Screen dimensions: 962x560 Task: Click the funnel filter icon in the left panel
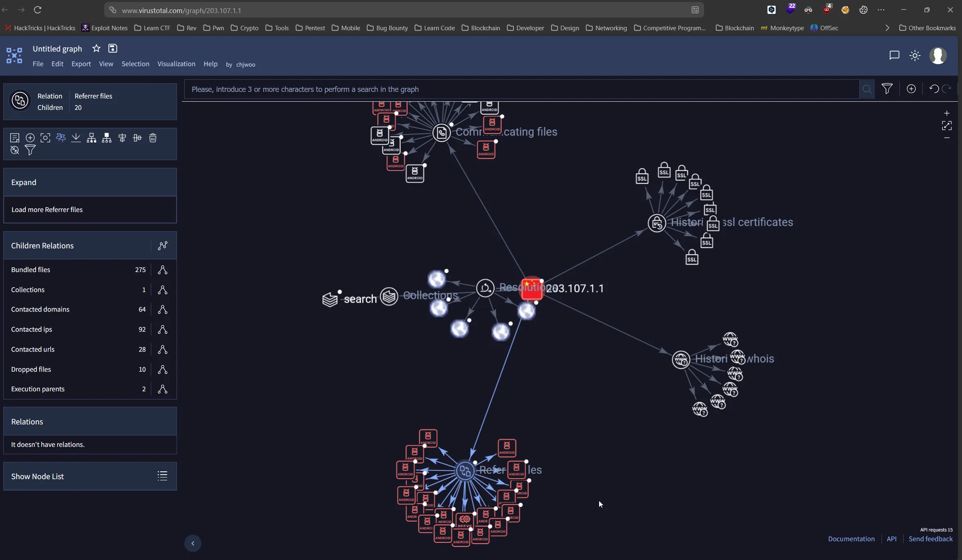(x=30, y=150)
